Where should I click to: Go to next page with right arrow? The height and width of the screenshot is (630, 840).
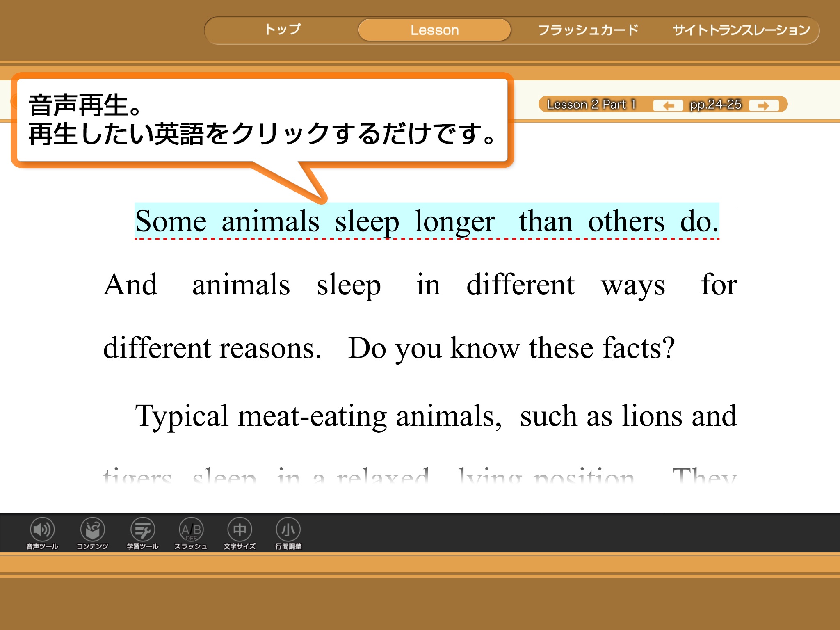click(763, 105)
